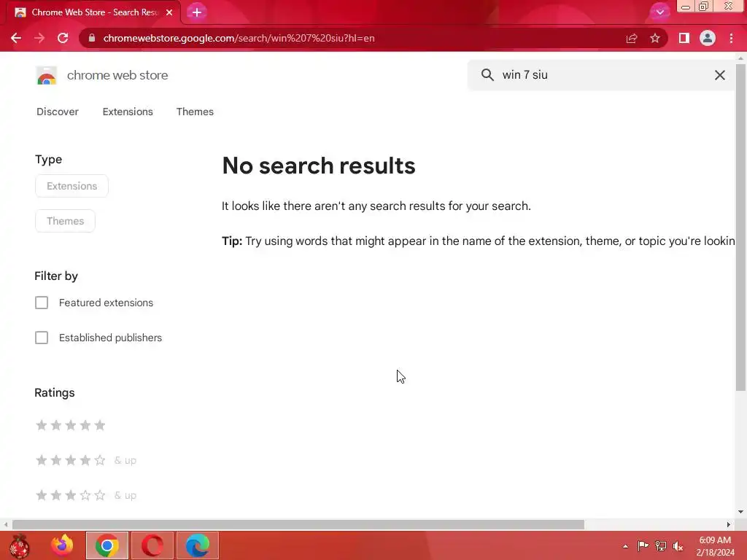
Task: Click the scroll down arrow
Action: click(x=740, y=512)
